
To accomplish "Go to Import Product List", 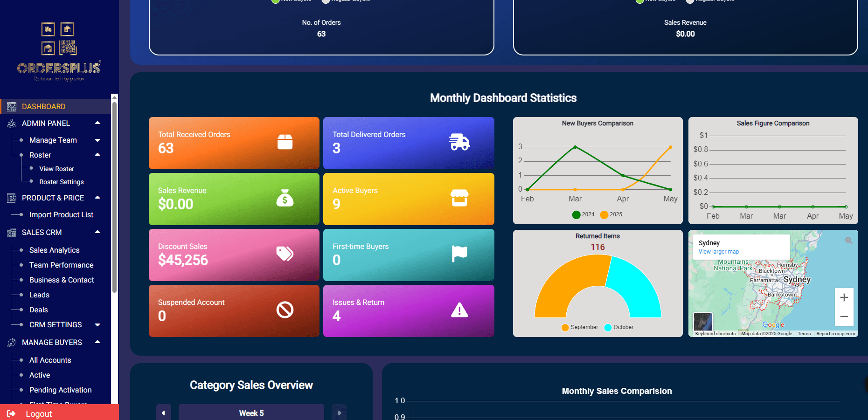I will [61, 214].
